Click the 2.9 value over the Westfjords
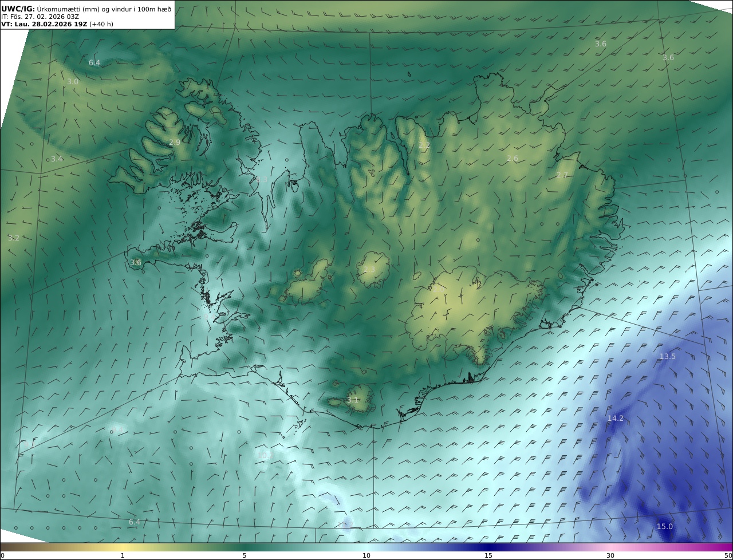This screenshot has width=733, height=560. pyautogui.click(x=175, y=142)
